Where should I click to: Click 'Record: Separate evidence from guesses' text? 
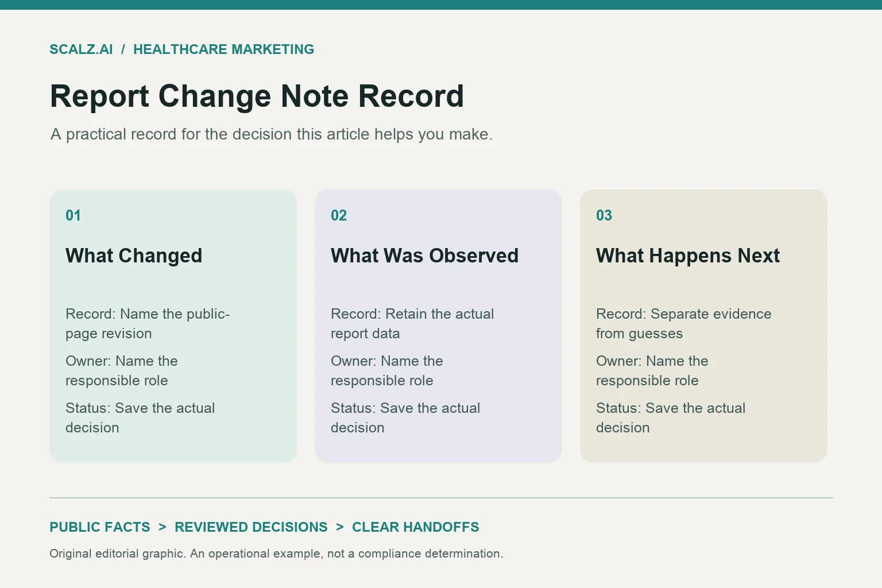click(x=684, y=324)
